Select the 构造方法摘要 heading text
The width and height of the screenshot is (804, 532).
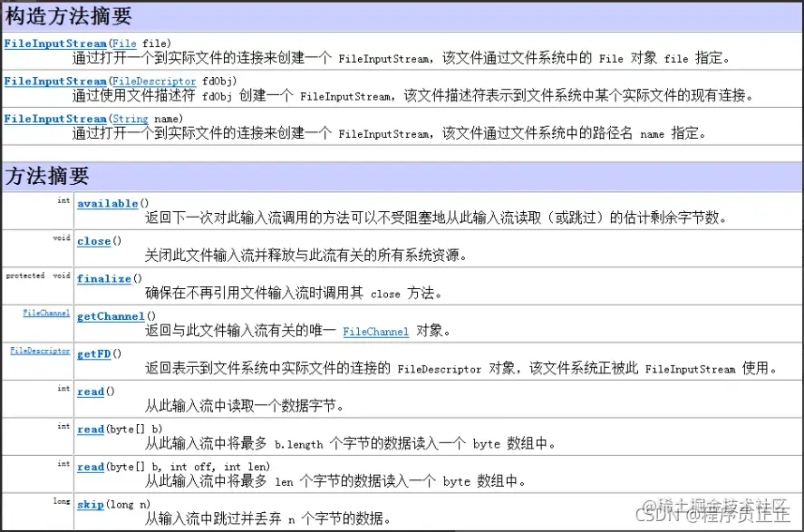68,16
